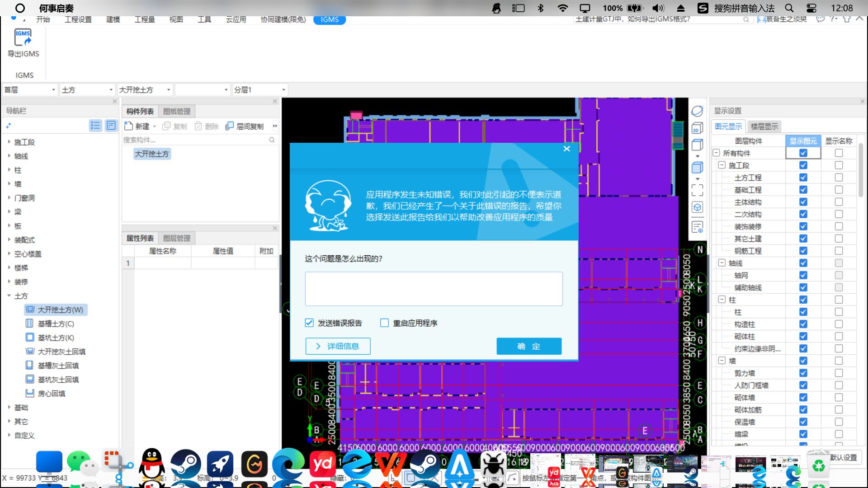
Task: Open the 建模 ribbon tab
Action: point(113,19)
